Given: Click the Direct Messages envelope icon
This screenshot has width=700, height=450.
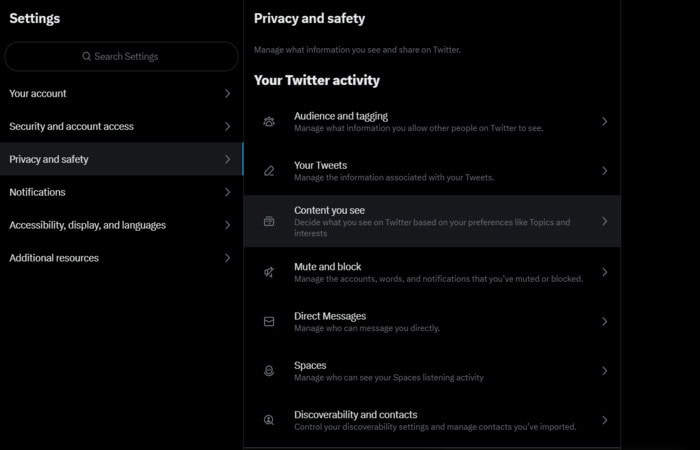Looking at the screenshot, I should point(269,321).
